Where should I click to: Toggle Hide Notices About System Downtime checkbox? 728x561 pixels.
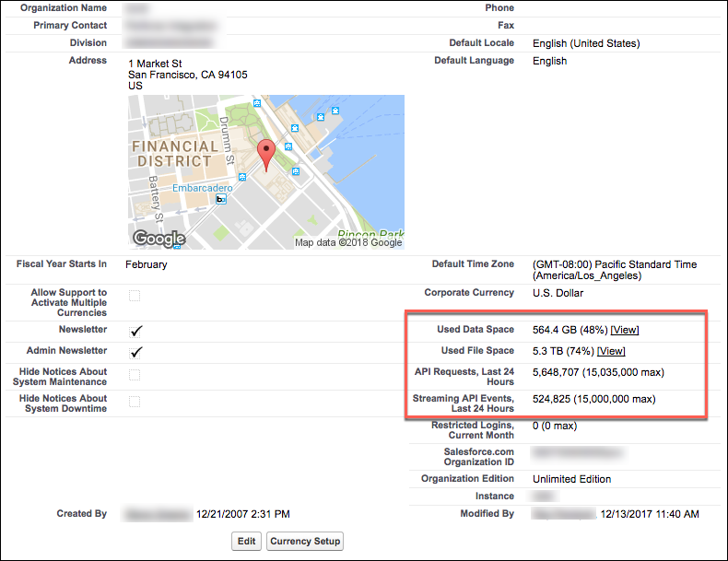pos(135,402)
